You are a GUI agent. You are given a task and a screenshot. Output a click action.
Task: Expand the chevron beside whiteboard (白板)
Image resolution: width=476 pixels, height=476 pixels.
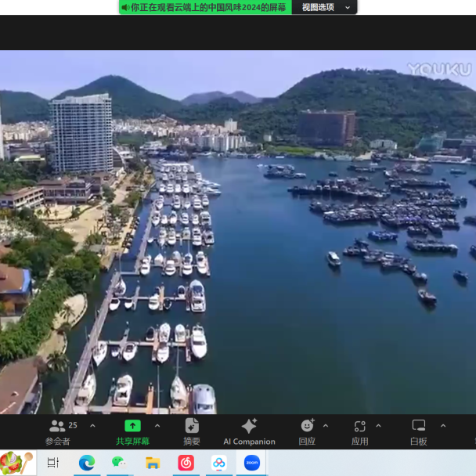click(442, 426)
